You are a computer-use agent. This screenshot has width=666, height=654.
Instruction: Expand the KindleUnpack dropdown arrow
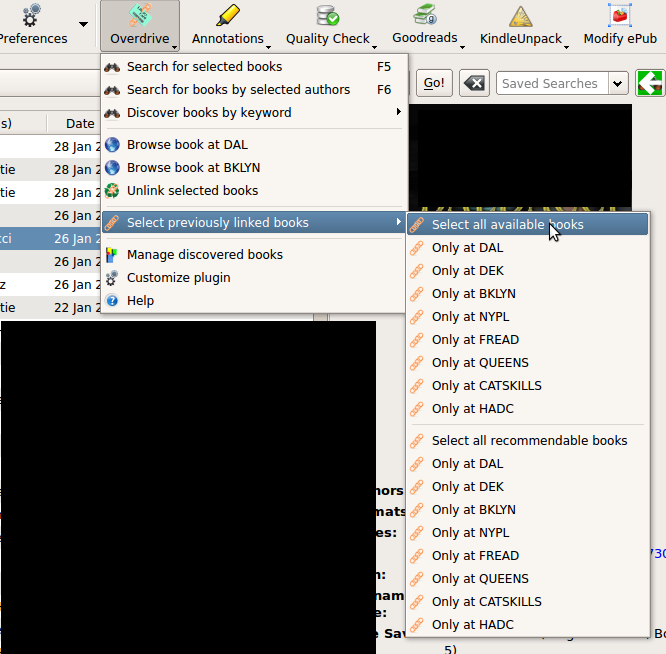click(x=566, y=47)
